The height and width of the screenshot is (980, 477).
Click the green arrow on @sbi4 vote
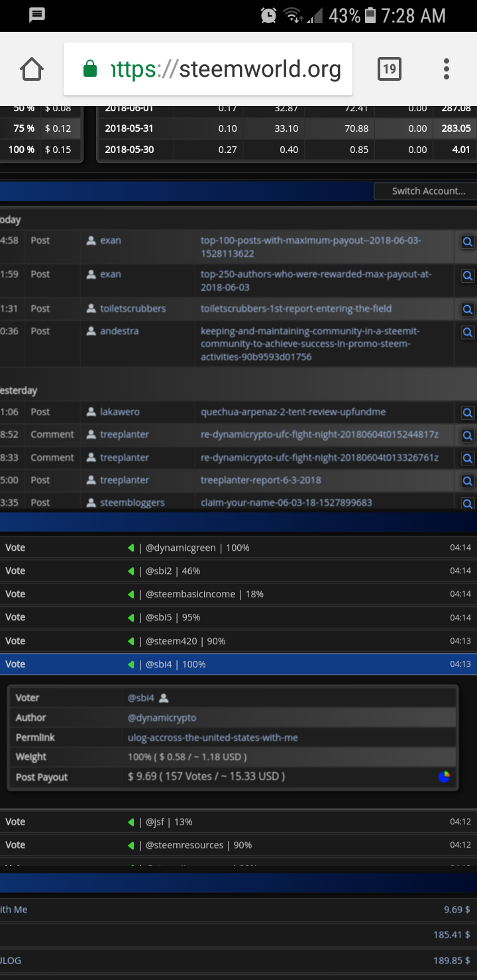click(131, 664)
